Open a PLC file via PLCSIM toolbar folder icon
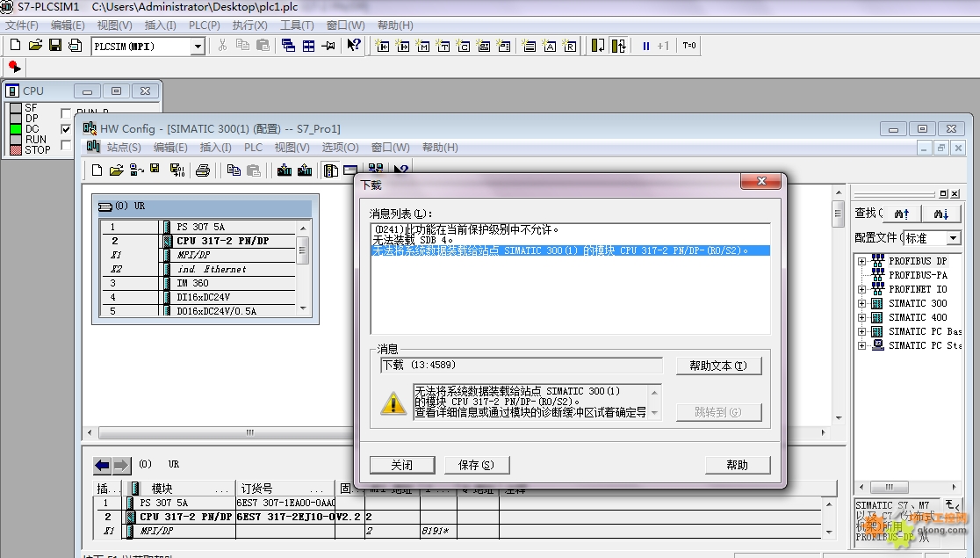The height and width of the screenshot is (558, 980). tap(36, 46)
